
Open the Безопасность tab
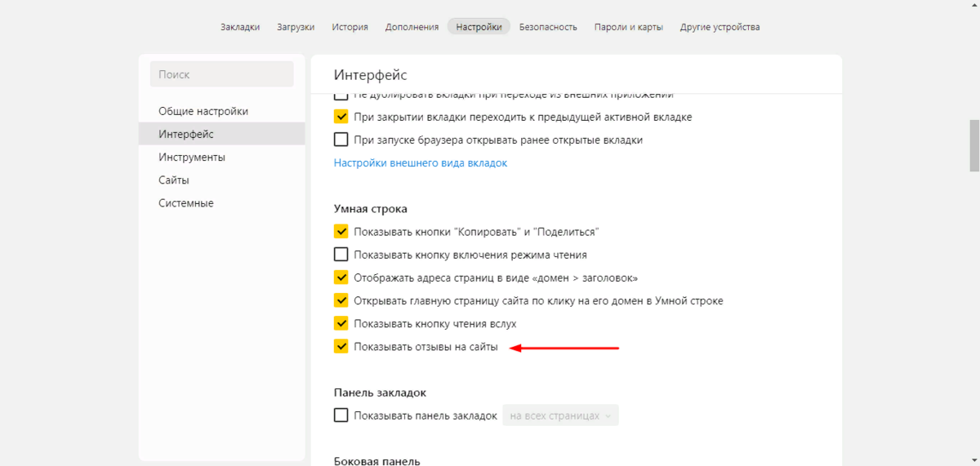coord(548,27)
